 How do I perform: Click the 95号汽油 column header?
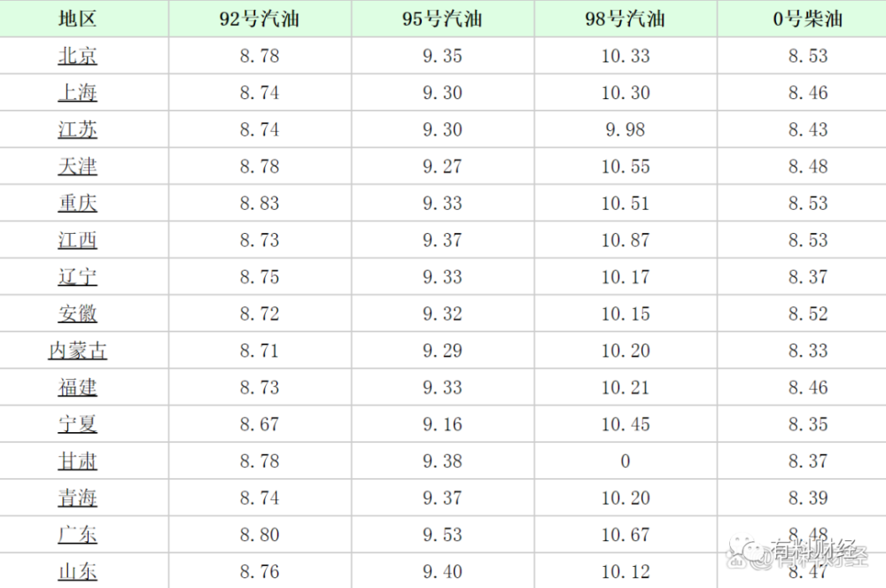(442, 19)
